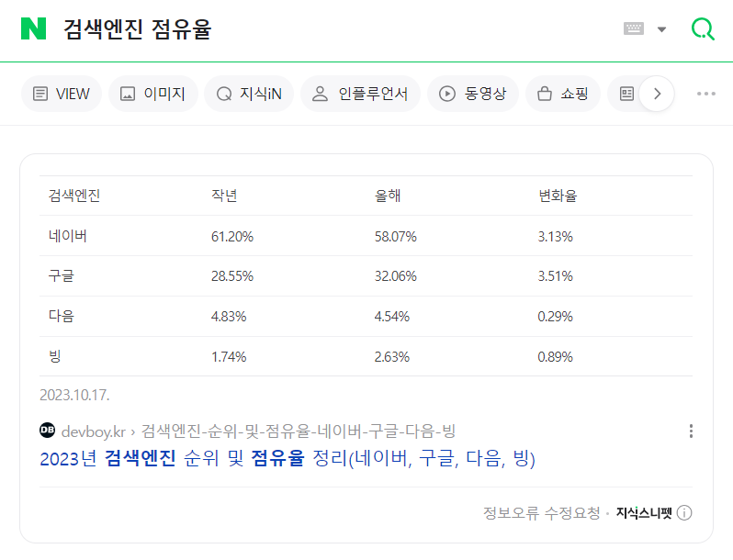The width and height of the screenshot is (733, 560).
Task: Click the info icon beside 지식스니펫
Action: coord(684,513)
